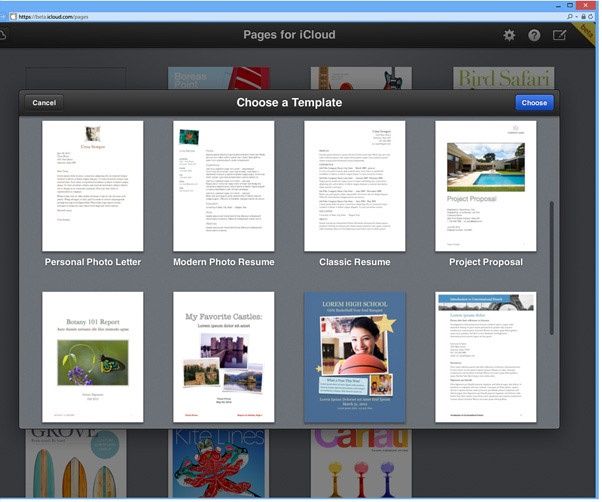
Task: Pick the My Favorite Castles template
Action: [x=224, y=357]
